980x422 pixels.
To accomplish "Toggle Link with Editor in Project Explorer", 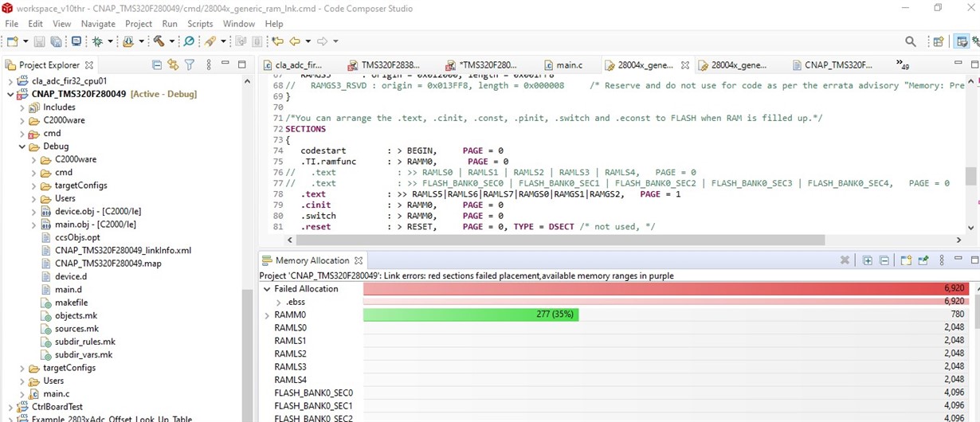I will pyautogui.click(x=173, y=64).
